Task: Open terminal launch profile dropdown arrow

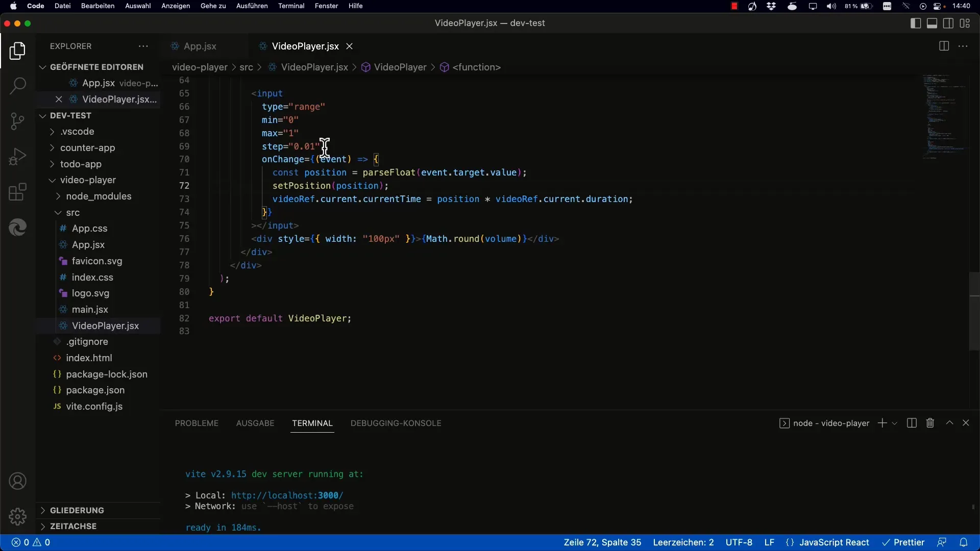Action: [895, 423]
